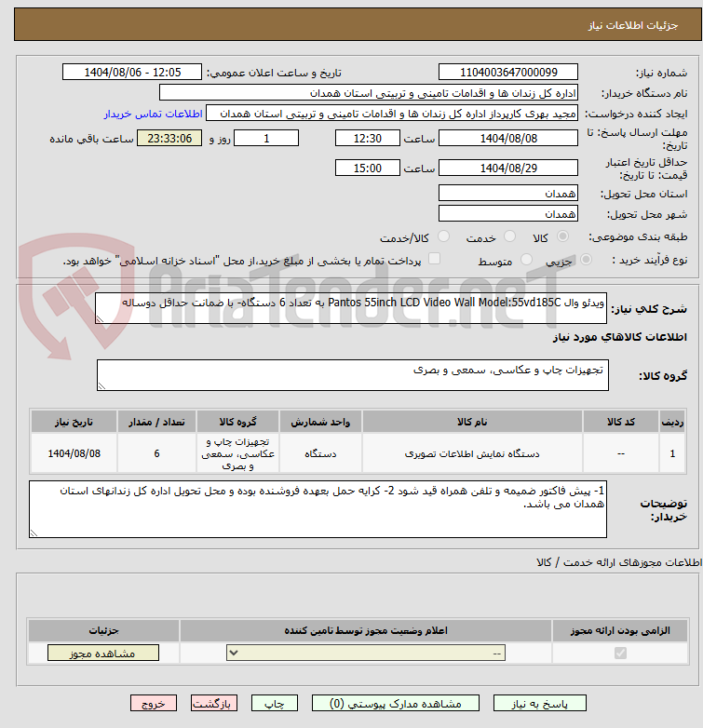The image size is (703, 728).
Task: Select the خدمت radio button
Action: [510, 236]
